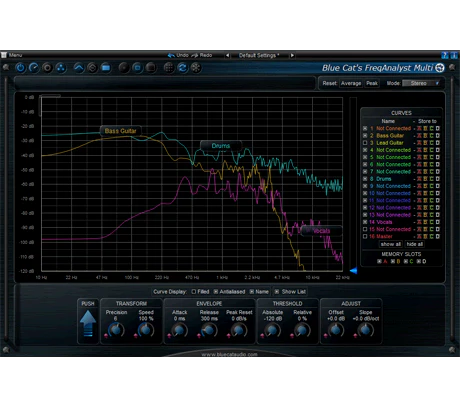
Task: Enable the Master curve checkbox
Action: [x=365, y=236]
